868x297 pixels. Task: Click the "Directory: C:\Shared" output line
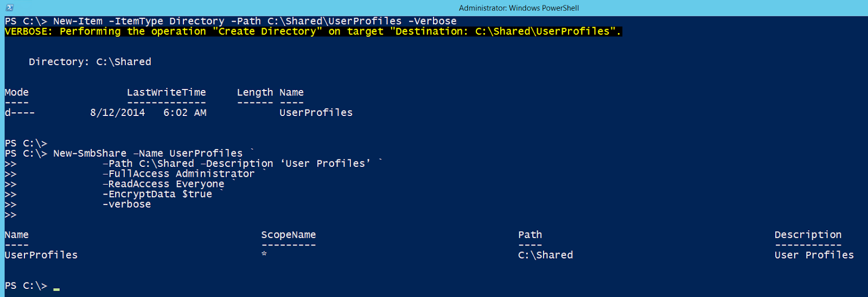point(90,62)
